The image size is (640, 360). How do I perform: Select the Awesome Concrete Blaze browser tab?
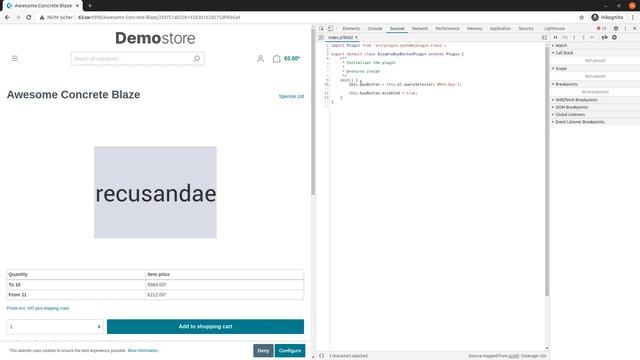point(43,6)
